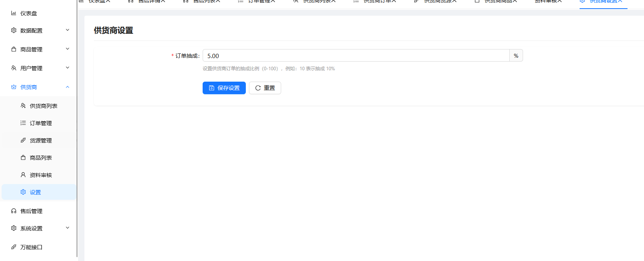The height and width of the screenshot is (261, 644).
Task: Expand the 用户管理 submenu chevron
Action: click(68, 68)
